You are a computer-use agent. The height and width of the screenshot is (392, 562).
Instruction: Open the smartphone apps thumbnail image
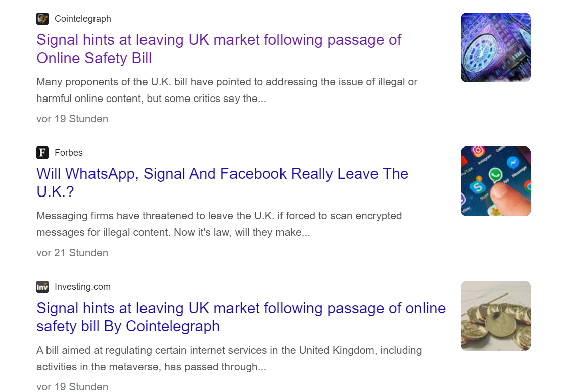click(495, 181)
